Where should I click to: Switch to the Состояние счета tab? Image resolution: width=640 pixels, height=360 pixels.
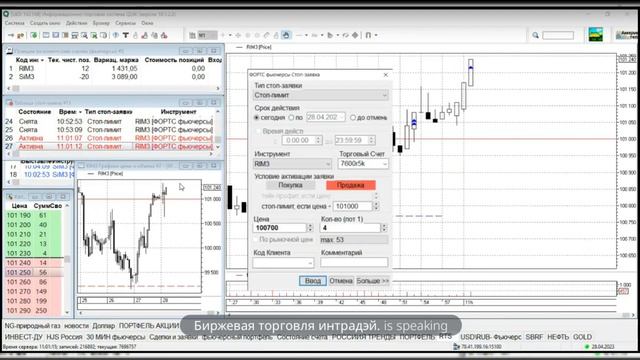coord(302,337)
